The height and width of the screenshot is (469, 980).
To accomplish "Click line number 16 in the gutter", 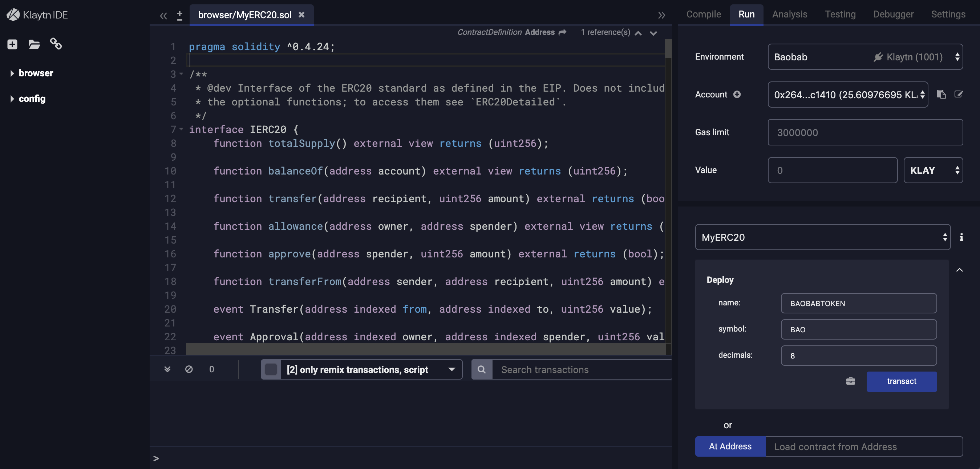I will 170,253.
